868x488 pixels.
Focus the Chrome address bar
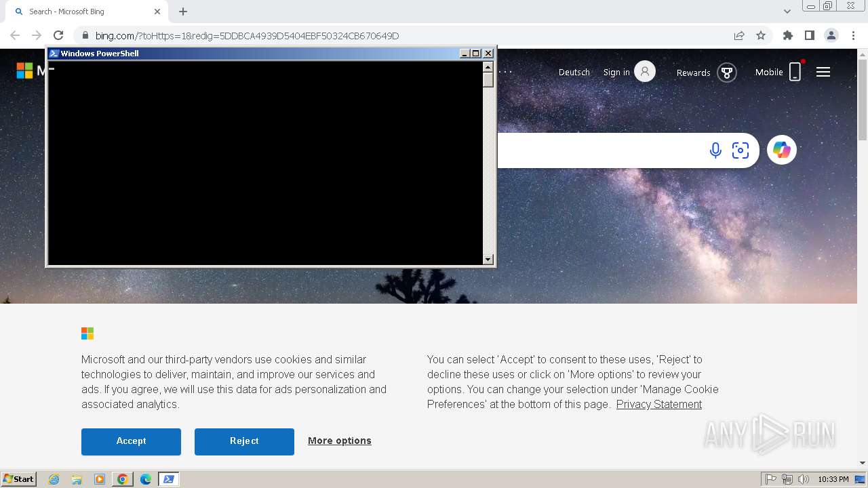407,35
